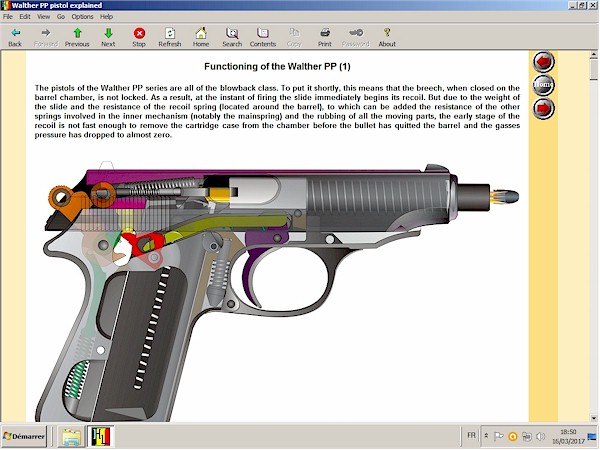Open the Options menu
This screenshot has height=450, width=600.
click(82, 16)
